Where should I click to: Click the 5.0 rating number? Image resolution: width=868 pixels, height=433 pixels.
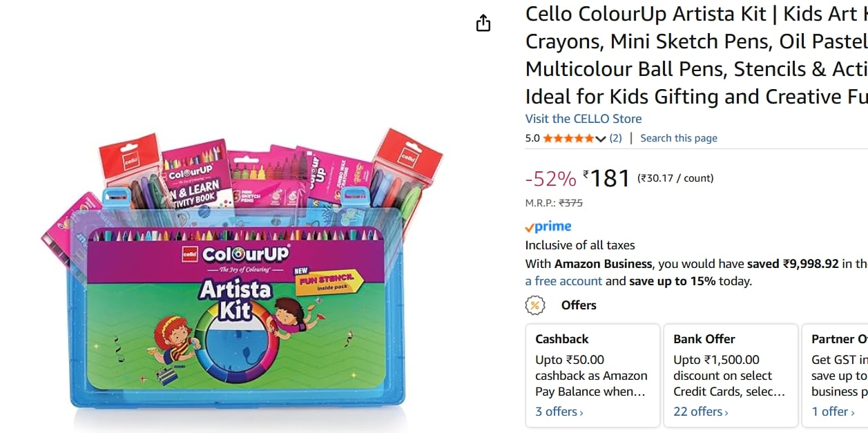point(532,138)
